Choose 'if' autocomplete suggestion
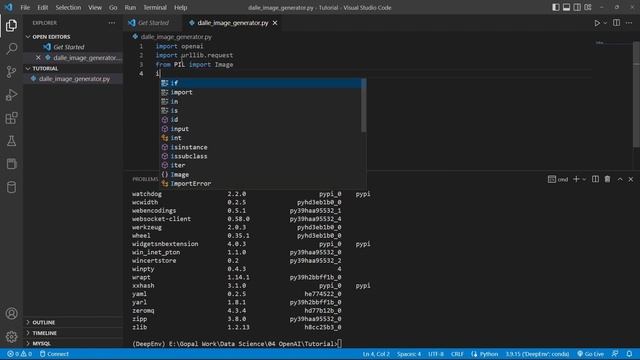This screenshot has width=640, height=360. click(260, 83)
